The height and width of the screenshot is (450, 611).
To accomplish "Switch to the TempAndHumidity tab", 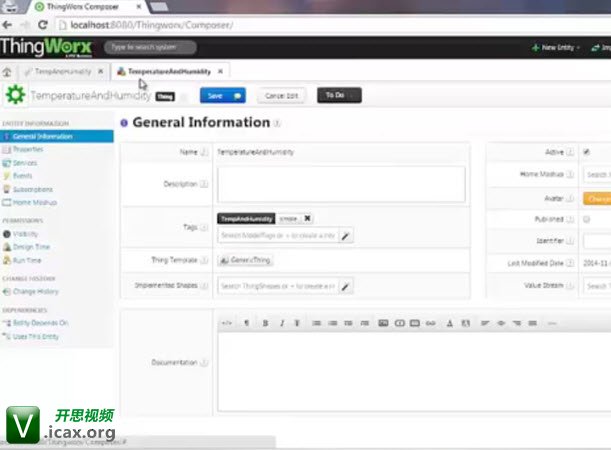I will tap(62, 72).
